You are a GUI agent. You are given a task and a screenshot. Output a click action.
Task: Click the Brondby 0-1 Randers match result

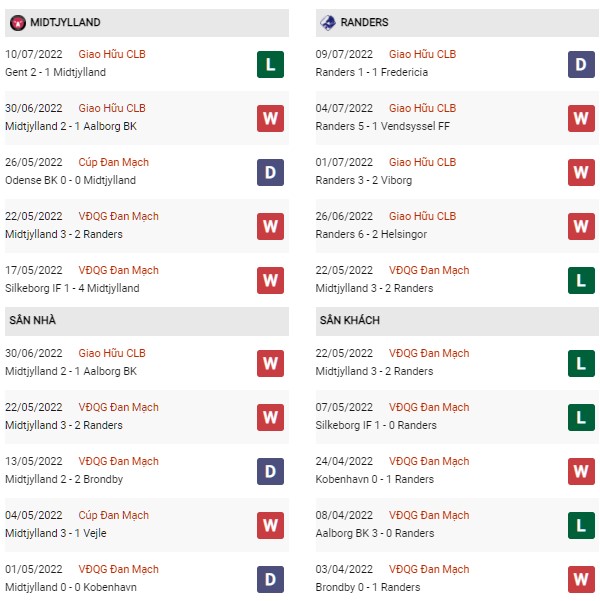(x=368, y=587)
